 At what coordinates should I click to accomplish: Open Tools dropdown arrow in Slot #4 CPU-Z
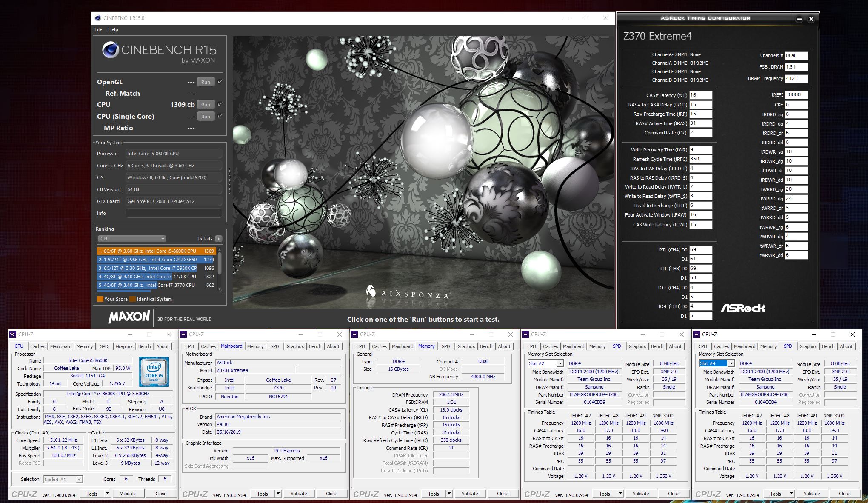pos(791,494)
